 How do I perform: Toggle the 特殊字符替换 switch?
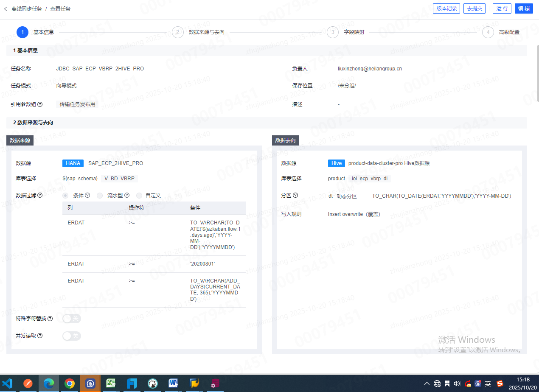(x=71, y=319)
